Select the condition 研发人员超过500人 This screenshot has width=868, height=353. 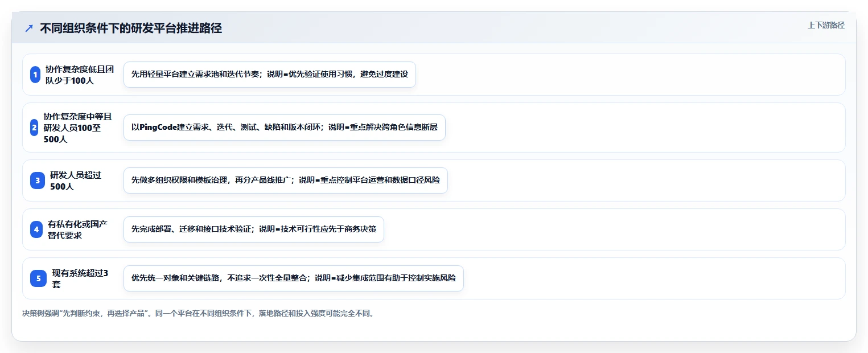(76, 180)
